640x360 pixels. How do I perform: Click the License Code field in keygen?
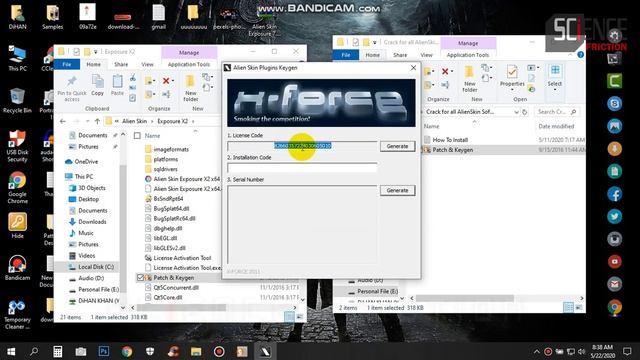point(302,146)
